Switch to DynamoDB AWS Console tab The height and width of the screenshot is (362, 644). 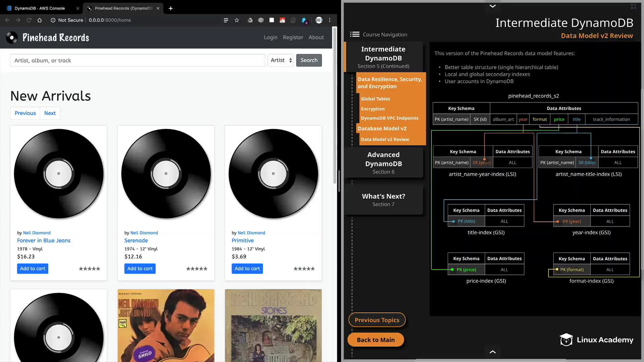pos(40,8)
